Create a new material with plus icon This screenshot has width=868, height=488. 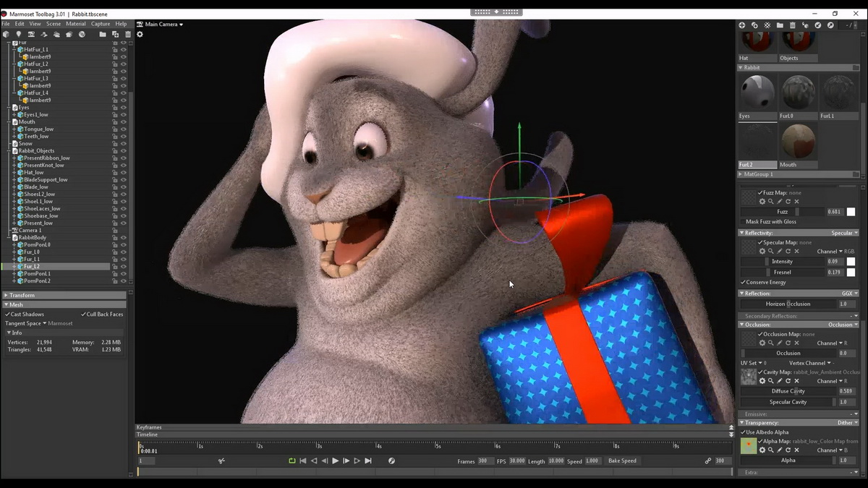point(742,25)
